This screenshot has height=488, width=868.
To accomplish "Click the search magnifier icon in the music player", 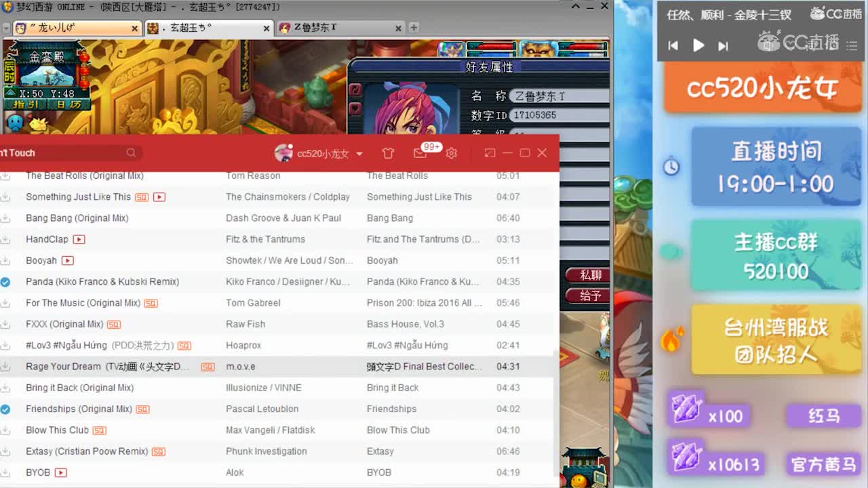I will click(131, 153).
